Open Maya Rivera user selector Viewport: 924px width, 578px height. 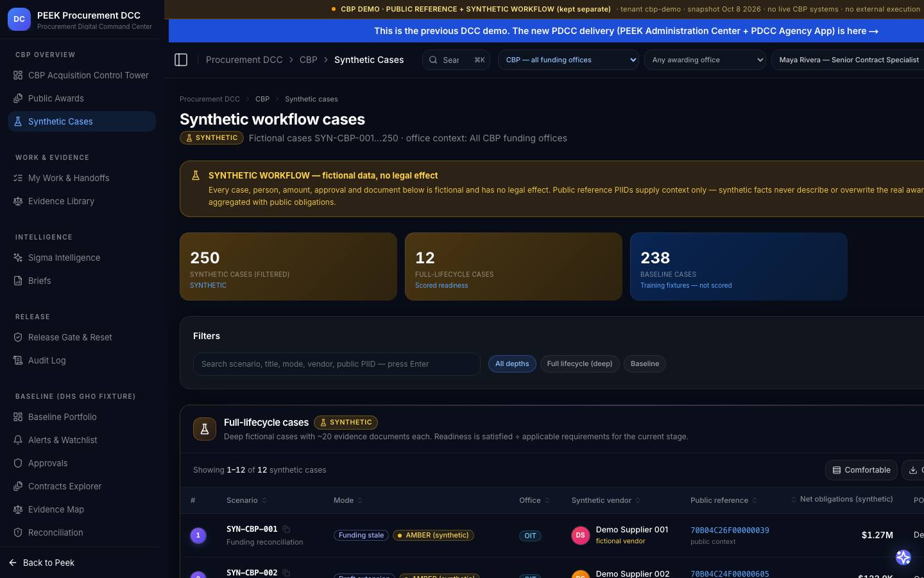[x=848, y=60]
